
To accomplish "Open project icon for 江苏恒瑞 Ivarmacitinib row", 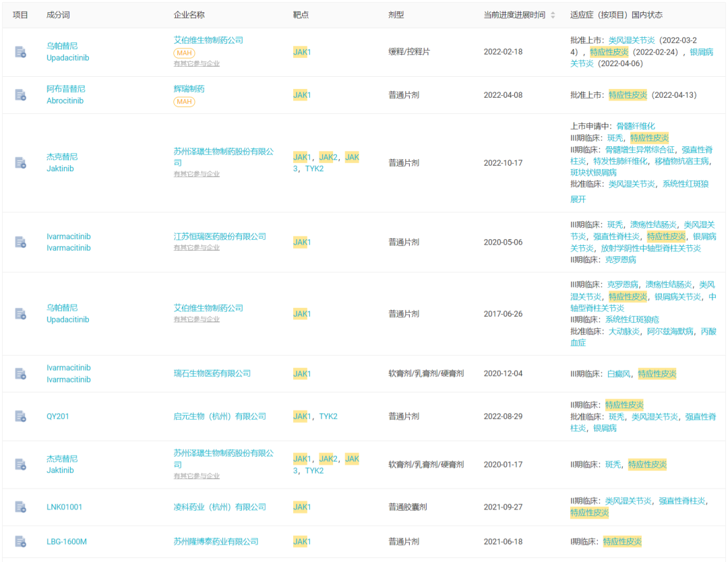I will click(20, 242).
